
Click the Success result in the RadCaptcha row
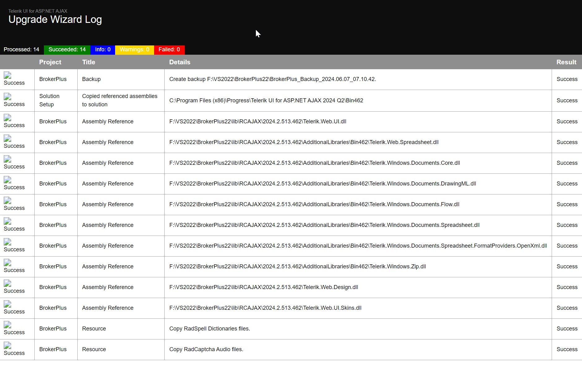[567, 349]
